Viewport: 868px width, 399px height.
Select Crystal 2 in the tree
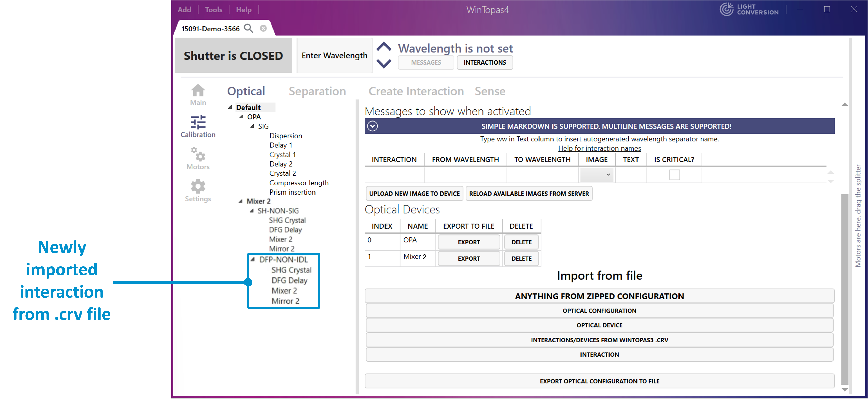(x=282, y=173)
